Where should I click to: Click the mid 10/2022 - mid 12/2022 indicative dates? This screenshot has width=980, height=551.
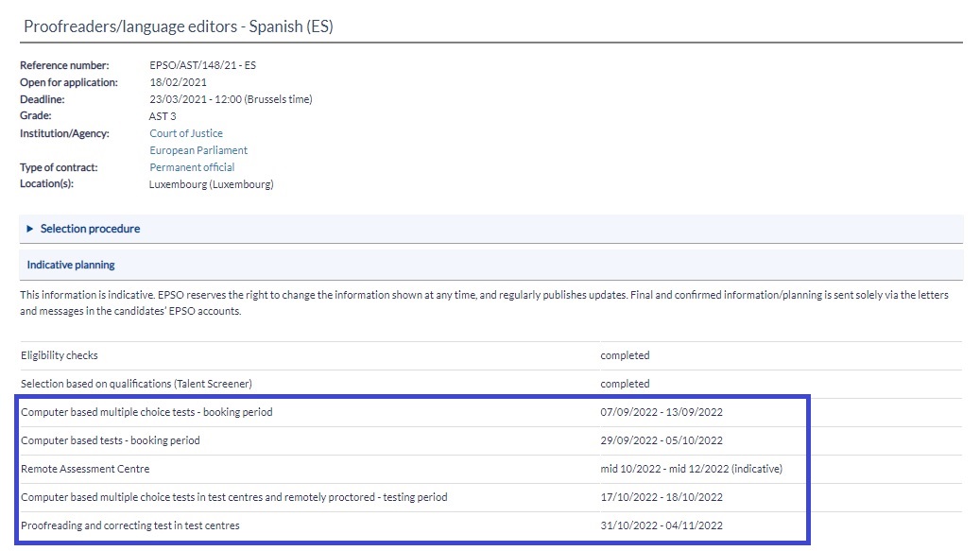point(691,469)
